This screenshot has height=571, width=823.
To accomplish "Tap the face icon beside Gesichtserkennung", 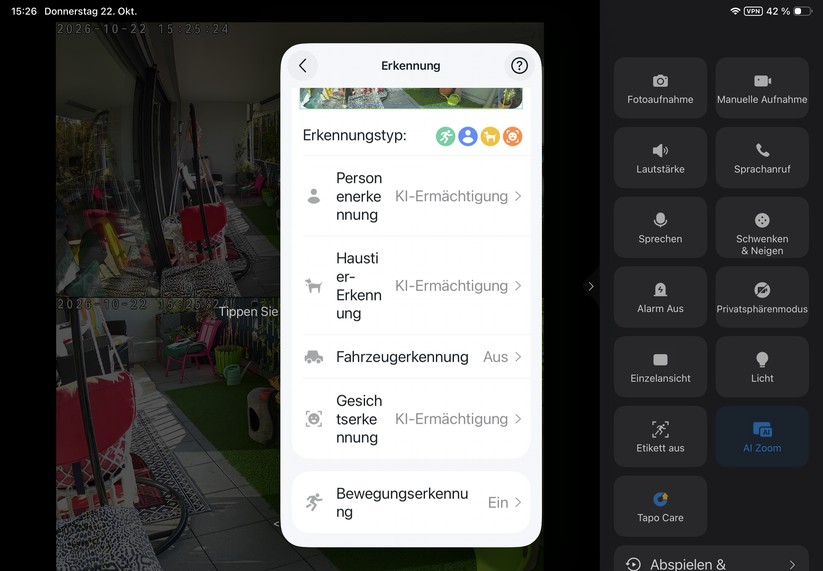I will click(x=314, y=419).
